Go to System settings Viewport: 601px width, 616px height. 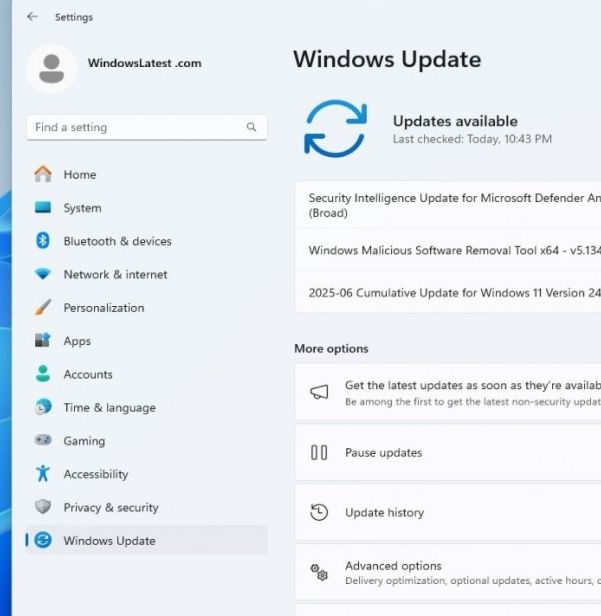tap(147, 207)
